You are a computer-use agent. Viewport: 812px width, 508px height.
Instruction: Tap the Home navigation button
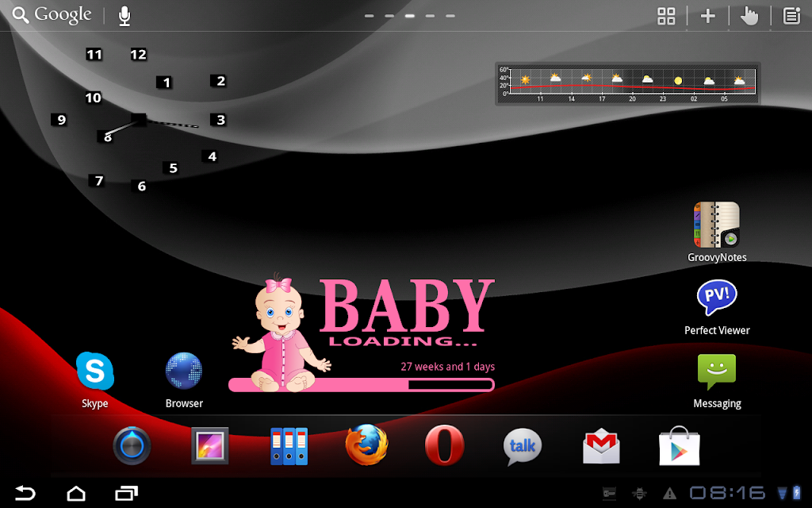76,493
